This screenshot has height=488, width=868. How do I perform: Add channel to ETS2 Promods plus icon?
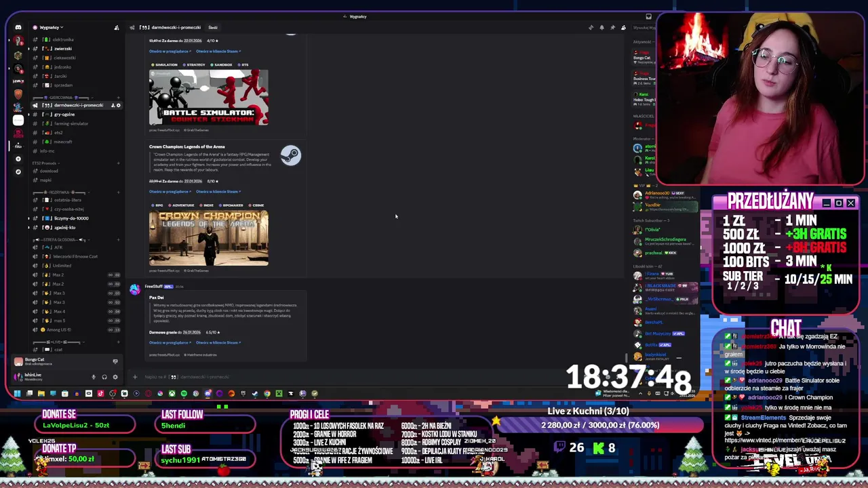point(118,163)
